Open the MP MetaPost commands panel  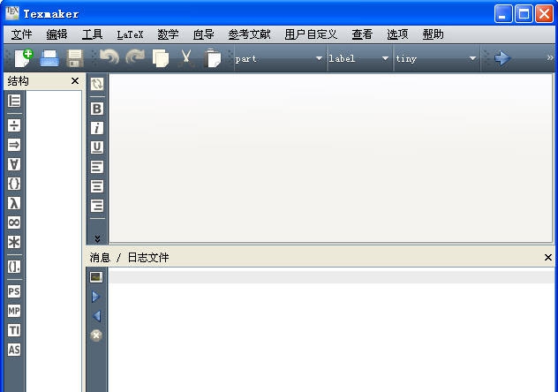[14, 311]
